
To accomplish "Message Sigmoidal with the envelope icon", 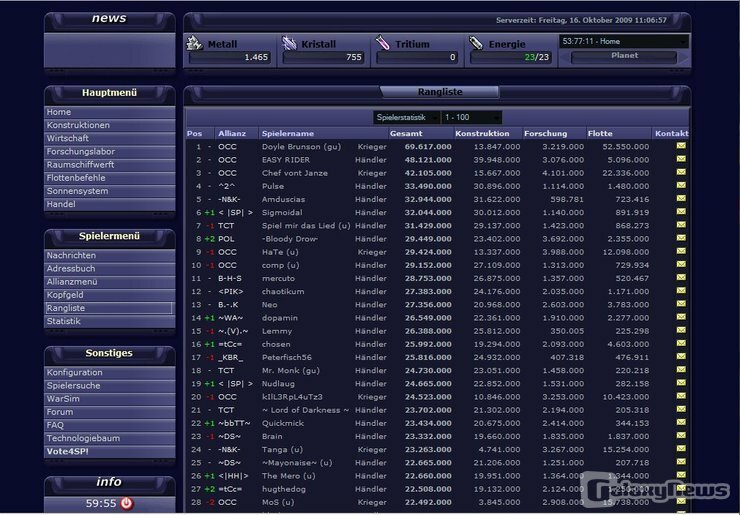I will 681,212.
